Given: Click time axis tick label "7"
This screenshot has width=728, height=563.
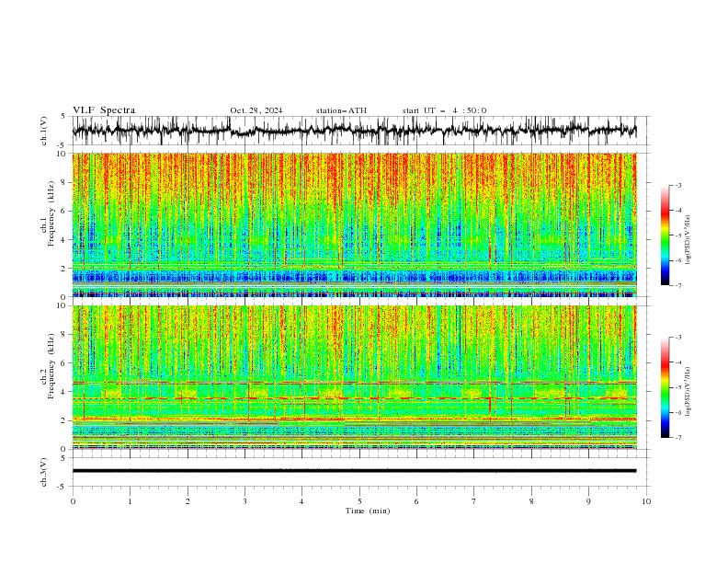Looking at the screenshot, I should (474, 501).
